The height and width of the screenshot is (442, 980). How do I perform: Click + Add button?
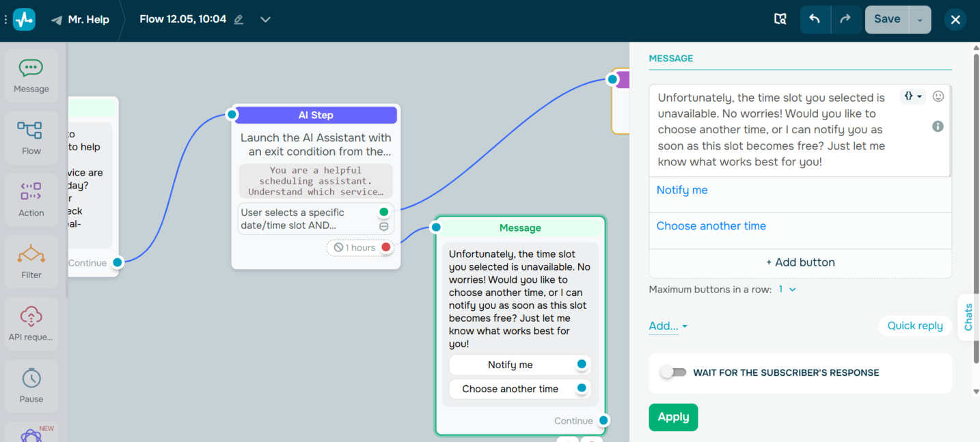[x=800, y=262]
